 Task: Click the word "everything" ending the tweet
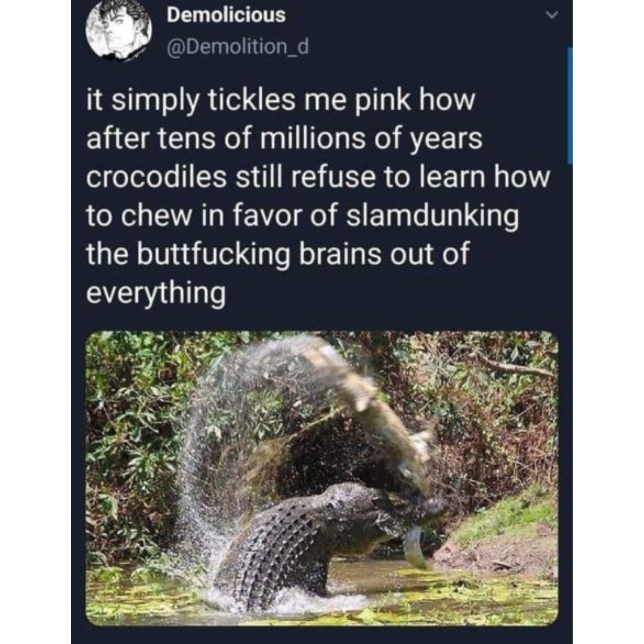click(x=156, y=293)
